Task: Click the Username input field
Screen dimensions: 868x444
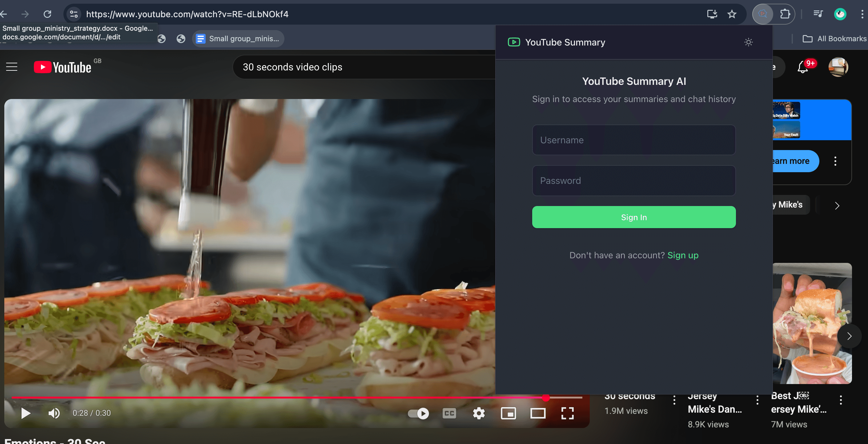Action: 633,140
